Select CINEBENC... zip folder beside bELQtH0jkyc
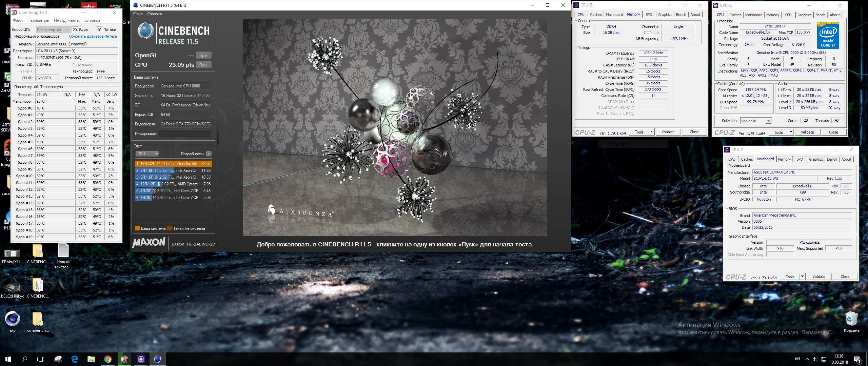This screenshot has width=868, height=366. [38, 288]
